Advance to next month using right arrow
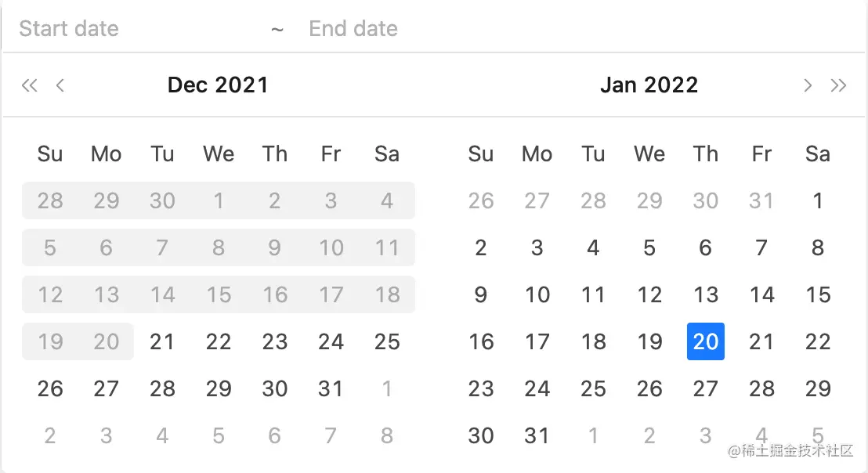This screenshot has width=868, height=473. click(808, 85)
